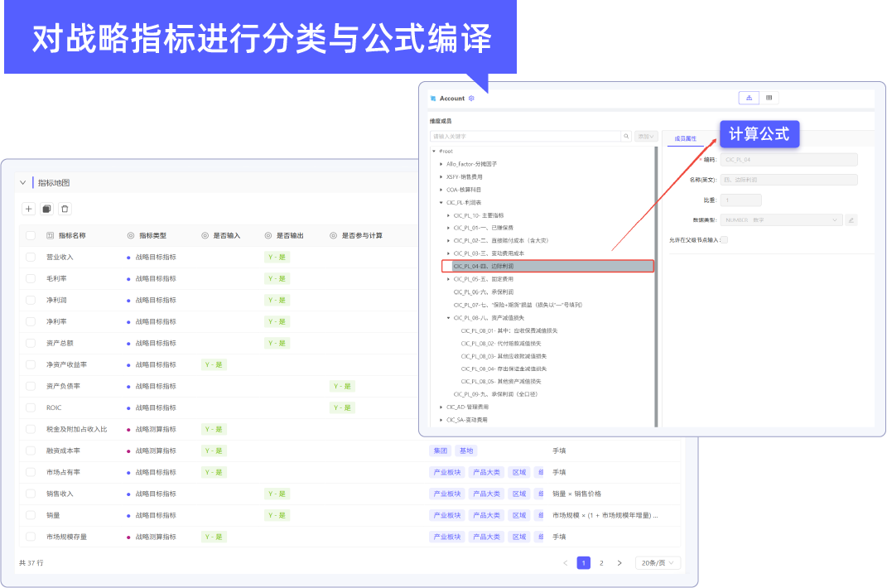Click the edit pencil beside 数据类型
The height and width of the screenshot is (588, 887).
click(851, 220)
